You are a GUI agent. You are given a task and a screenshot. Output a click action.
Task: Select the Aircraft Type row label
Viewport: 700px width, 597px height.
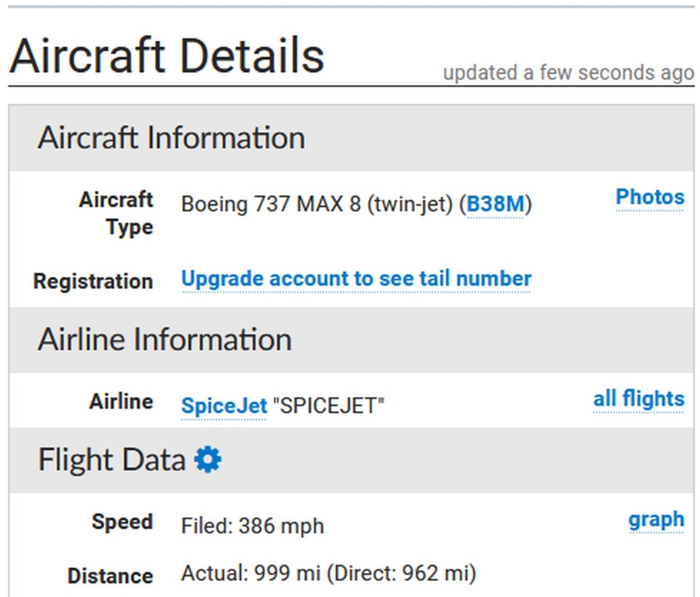116,213
